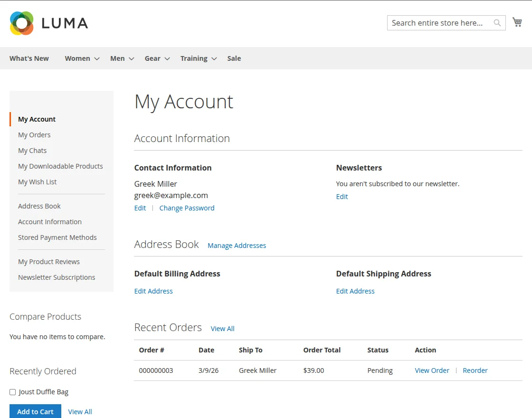This screenshot has width=532, height=418.
Task: Edit the newsletter subscription
Action: [342, 197]
